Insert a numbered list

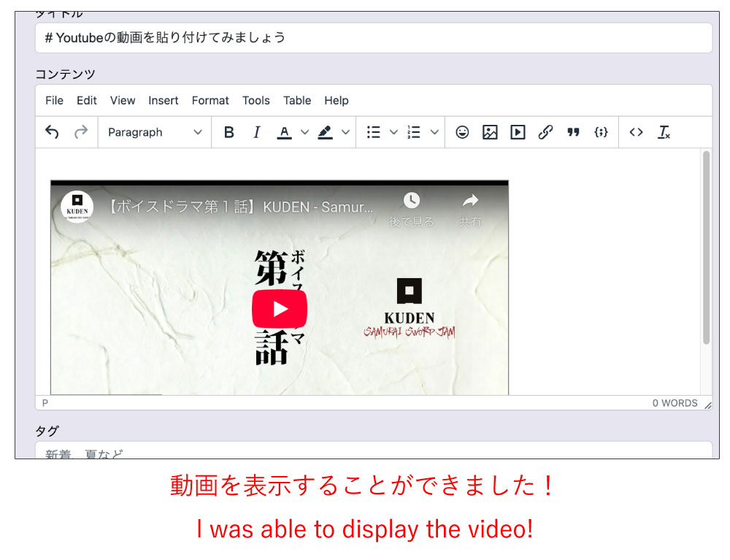pos(413,132)
